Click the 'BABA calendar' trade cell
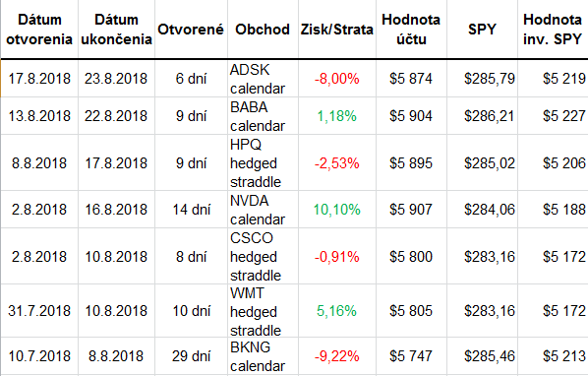 [x=263, y=116]
